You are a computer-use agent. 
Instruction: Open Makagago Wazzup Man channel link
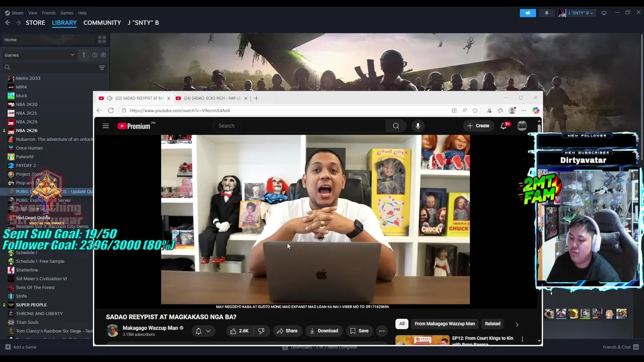(150, 328)
